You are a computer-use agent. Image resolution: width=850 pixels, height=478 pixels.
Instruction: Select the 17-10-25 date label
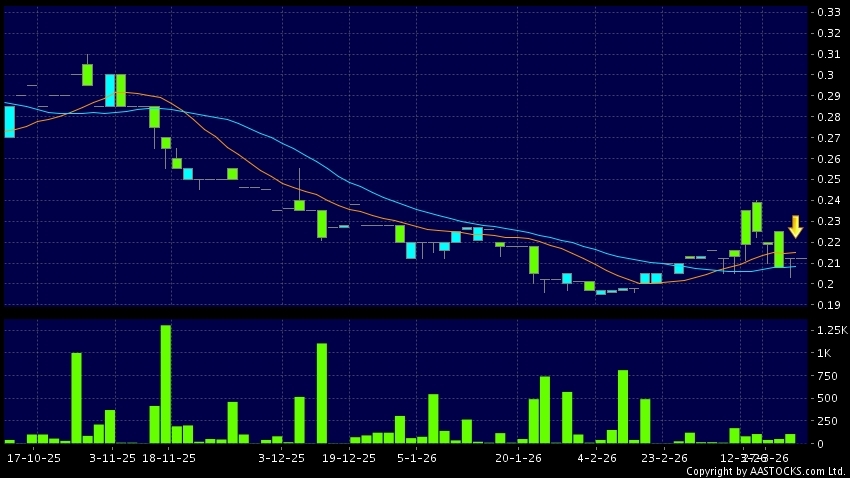(x=33, y=458)
